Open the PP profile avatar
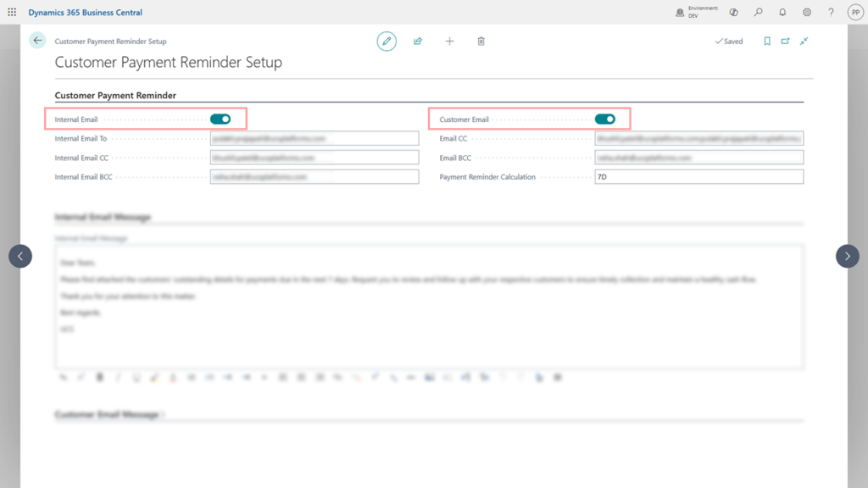This screenshot has width=868, height=488. [x=855, y=12]
